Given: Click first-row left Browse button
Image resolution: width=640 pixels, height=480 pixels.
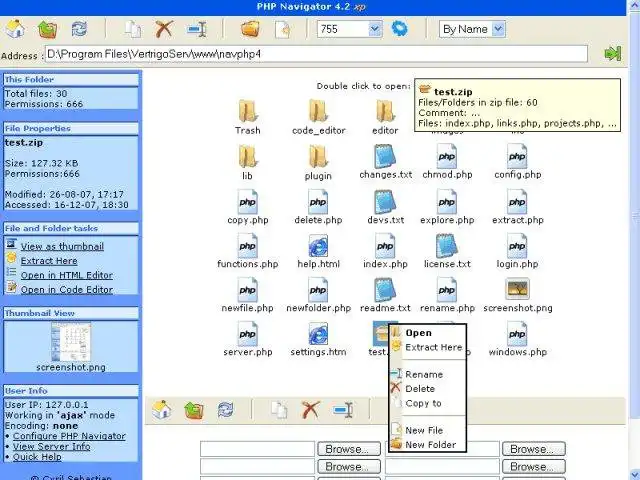Looking at the screenshot, I should [x=349, y=449].
